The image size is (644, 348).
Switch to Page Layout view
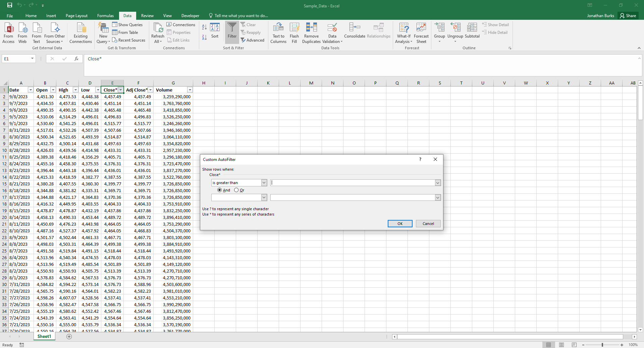point(561,345)
